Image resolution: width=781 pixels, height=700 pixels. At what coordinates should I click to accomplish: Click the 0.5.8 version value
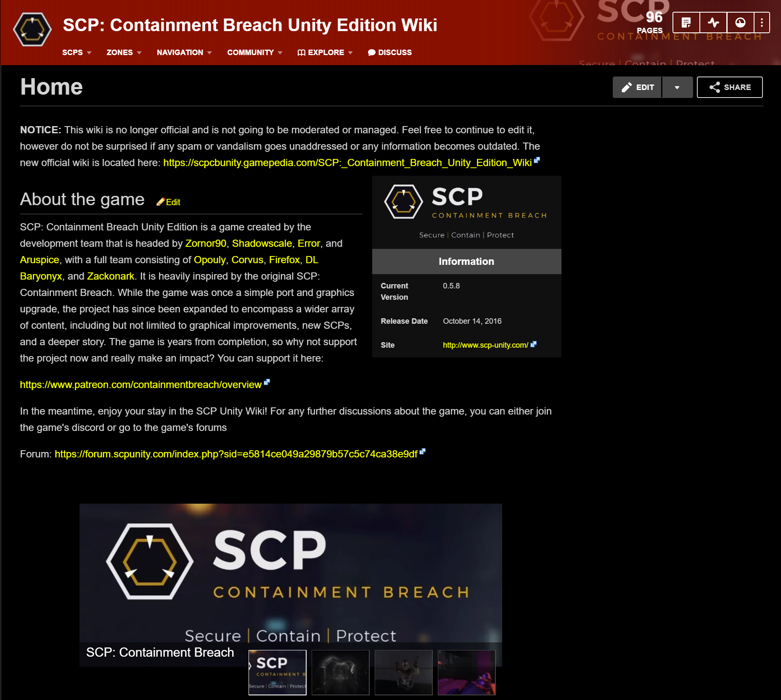coord(451,286)
